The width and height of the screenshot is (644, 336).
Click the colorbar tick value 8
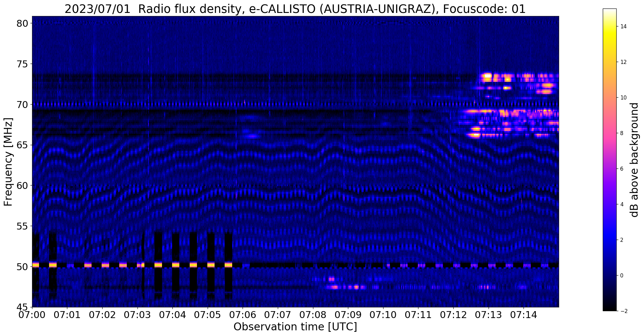(x=621, y=133)
